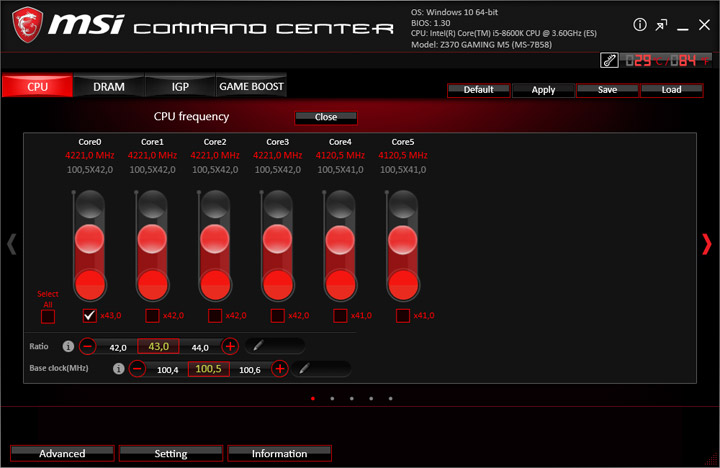Switch to the IGP tab
The height and width of the screenshot is (468, 720).
click(180, 86)
